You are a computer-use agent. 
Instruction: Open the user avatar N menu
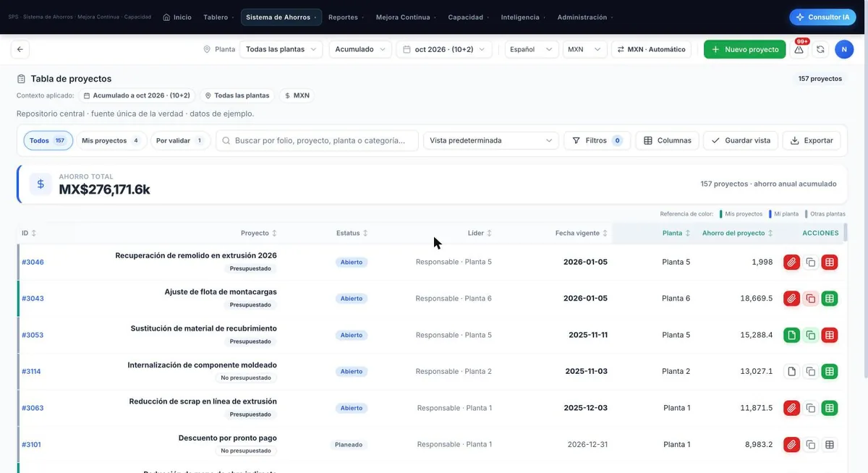(x=844, y=49)
